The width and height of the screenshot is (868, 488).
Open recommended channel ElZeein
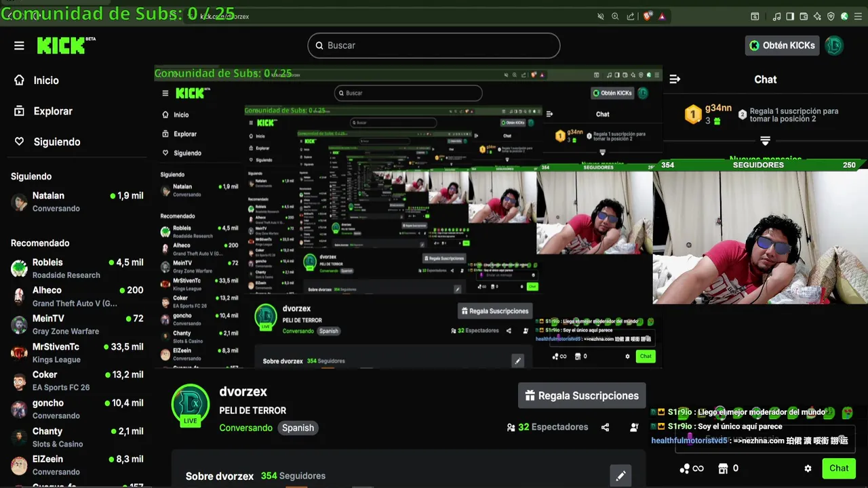click(x=77, y=465)
